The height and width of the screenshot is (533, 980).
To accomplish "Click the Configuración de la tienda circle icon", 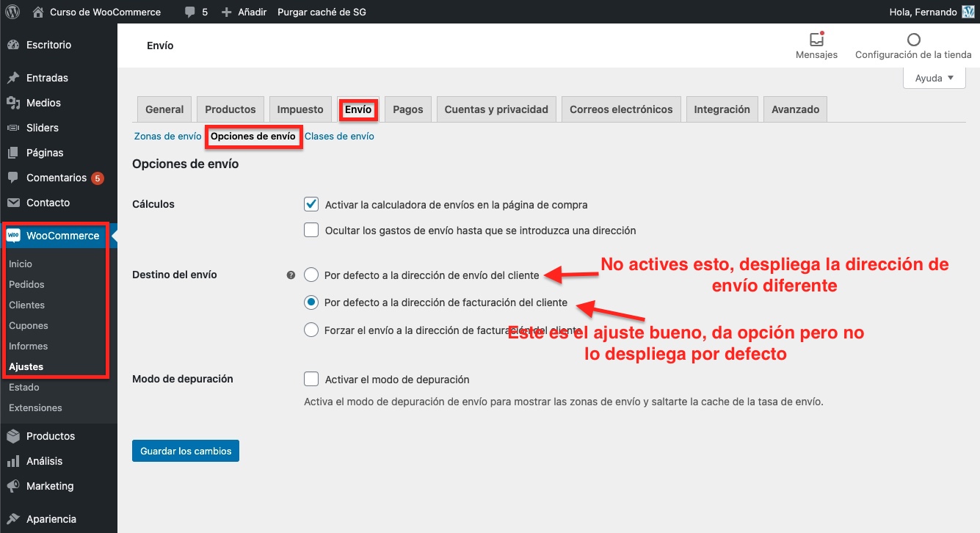I will [913, 40].
